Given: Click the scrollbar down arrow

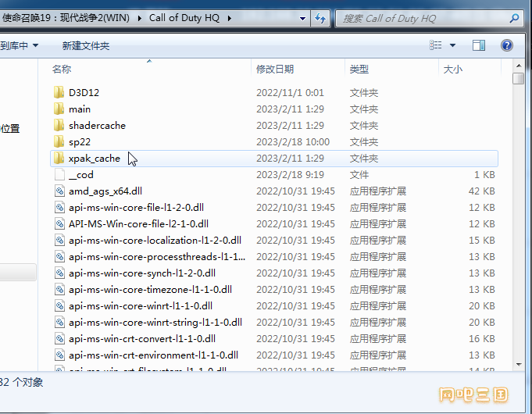Looking at the screenshot, I should 519,365.
